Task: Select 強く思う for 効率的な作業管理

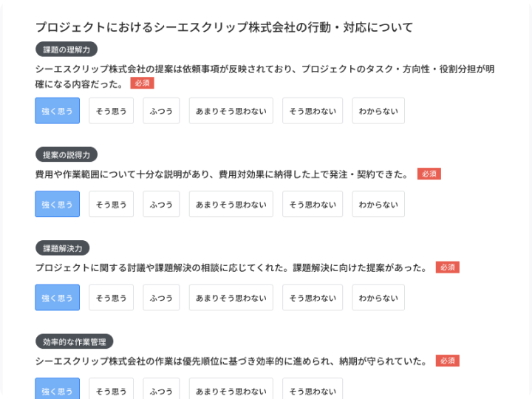Action: pos(58,389)
